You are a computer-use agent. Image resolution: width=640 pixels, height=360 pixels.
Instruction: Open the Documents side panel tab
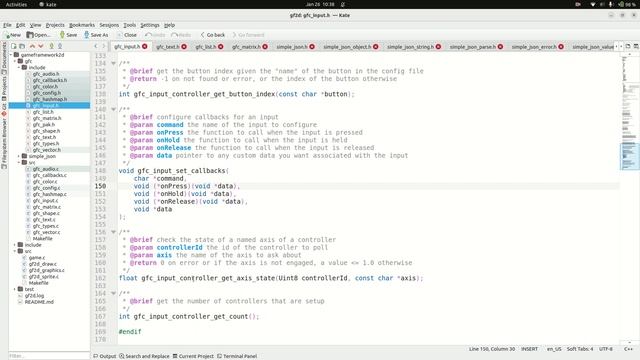click(x=4, y=58)
